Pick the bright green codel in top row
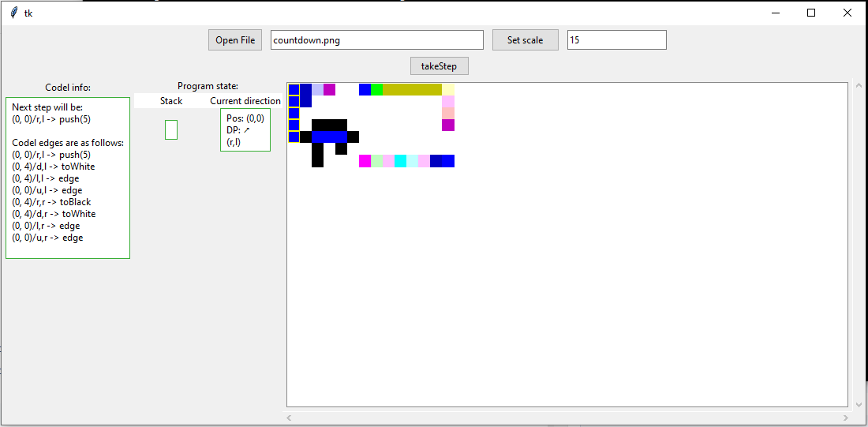This screenshot has width=868, height=427. 377,89
